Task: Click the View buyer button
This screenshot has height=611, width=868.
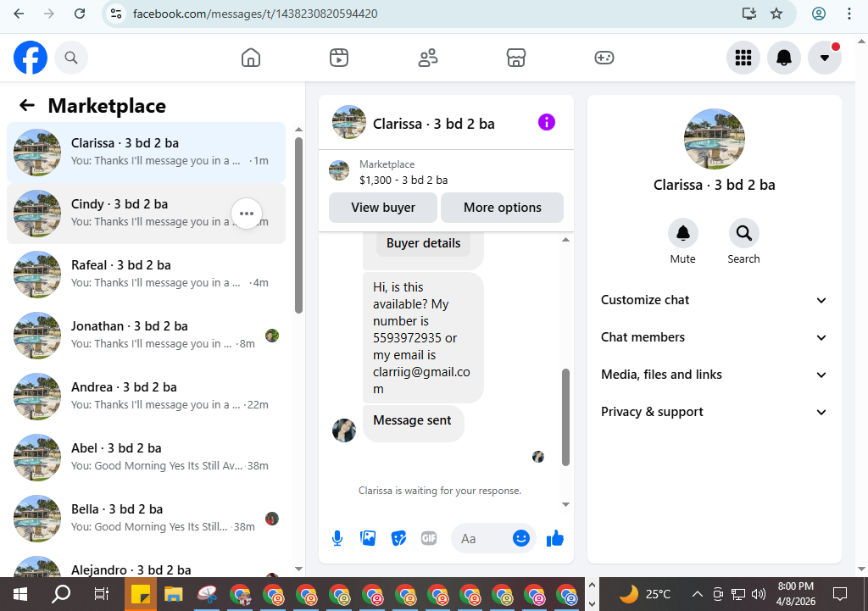Action: tap(383, 208)
